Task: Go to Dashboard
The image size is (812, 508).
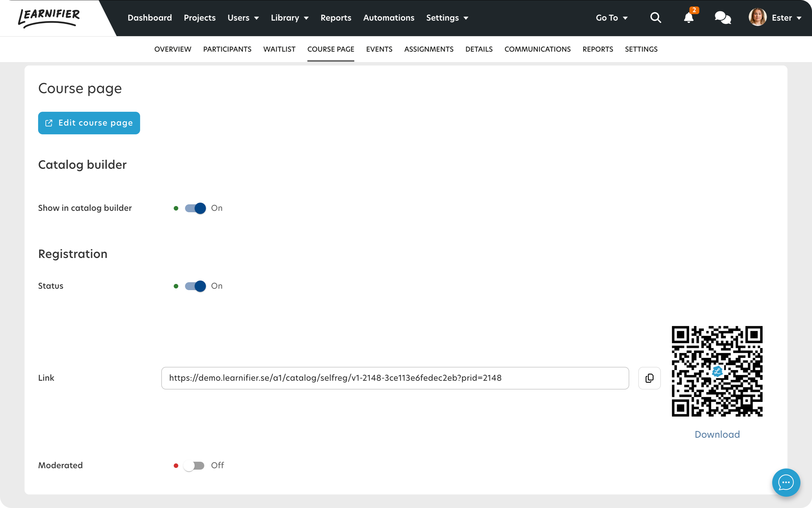Action: pos(150,18)
